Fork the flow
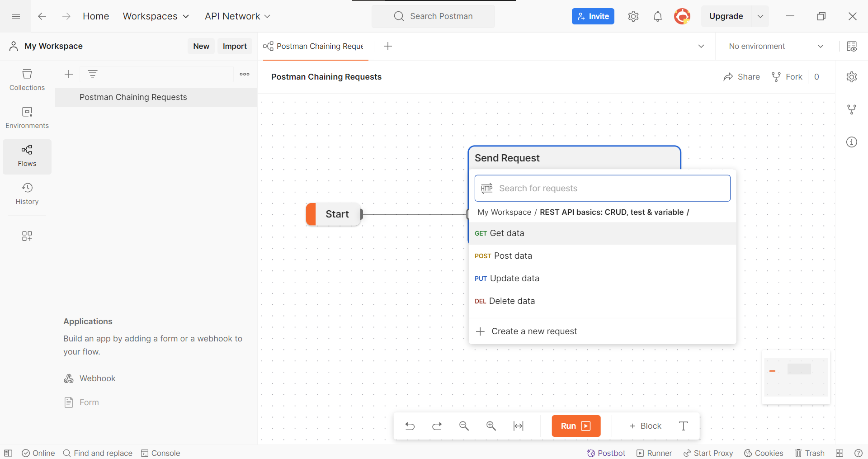 [787, 77]
